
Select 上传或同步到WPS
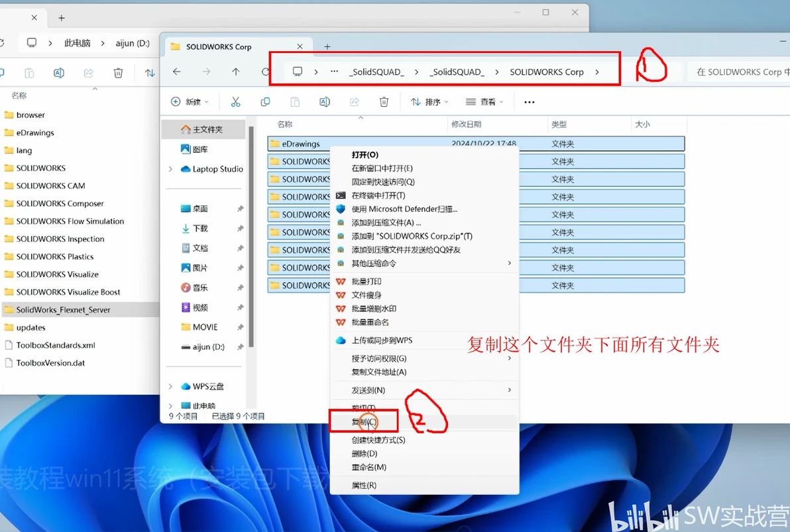[424, 341]
